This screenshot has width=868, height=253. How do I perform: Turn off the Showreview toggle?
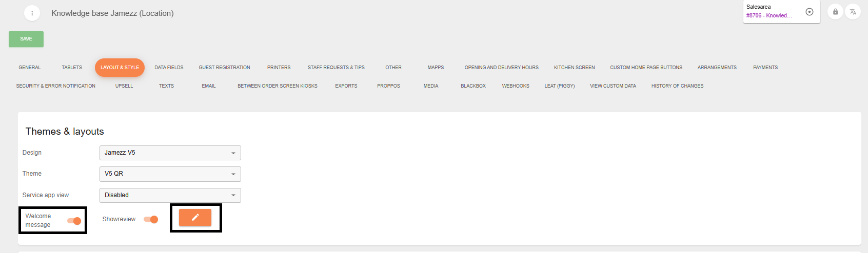(151, 219)
